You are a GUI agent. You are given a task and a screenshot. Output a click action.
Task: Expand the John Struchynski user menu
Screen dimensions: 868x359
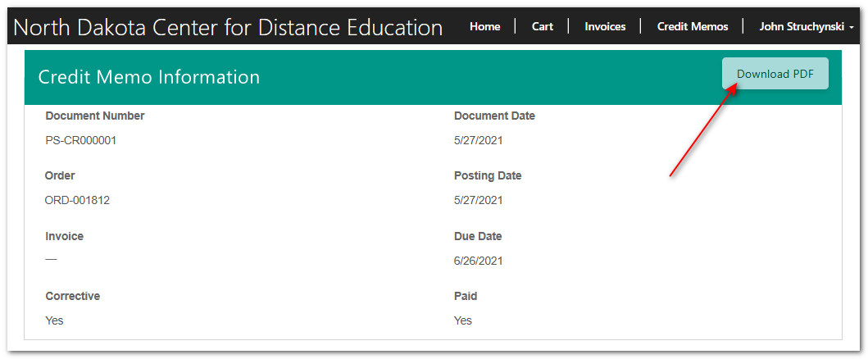806,26
